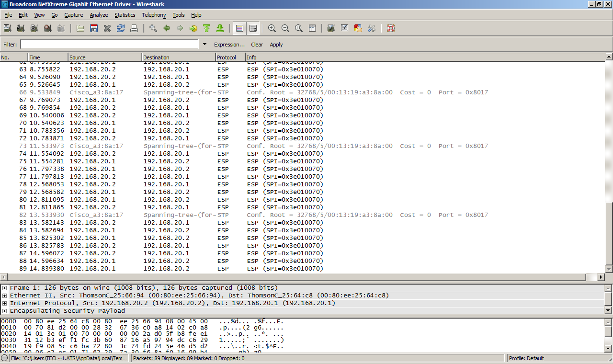This screenshot has height=364, width=613.
Task: Expand Encapsulating Security Payload row
Action: pyautogui.click(x=4, y=311)
